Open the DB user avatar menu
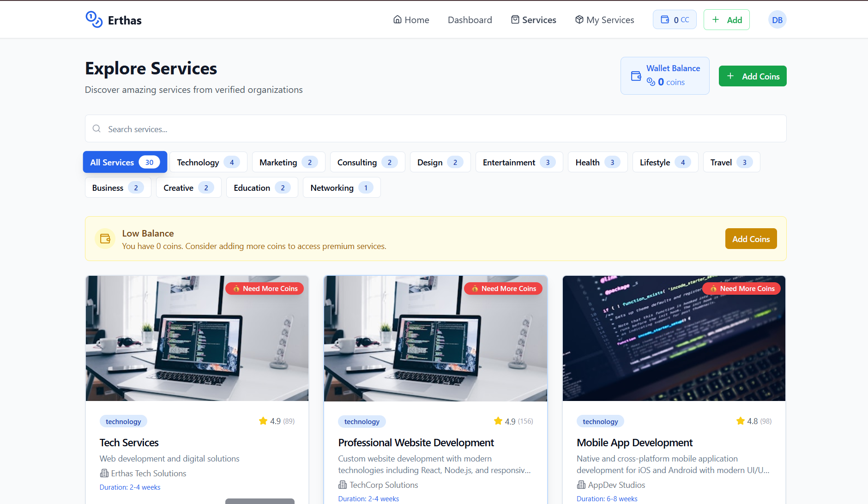Image resolution: width=868 pixels, height=504 pixels. point(777,19)
